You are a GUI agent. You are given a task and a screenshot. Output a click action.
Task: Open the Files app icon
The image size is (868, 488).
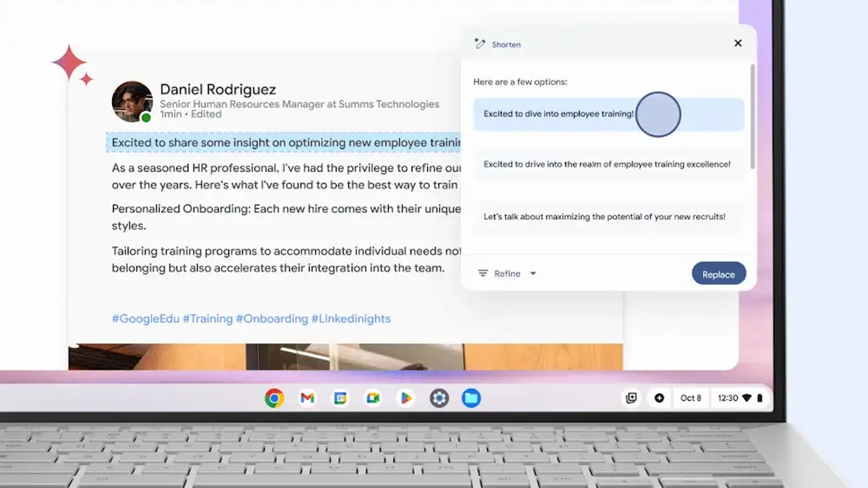(471, 398)
